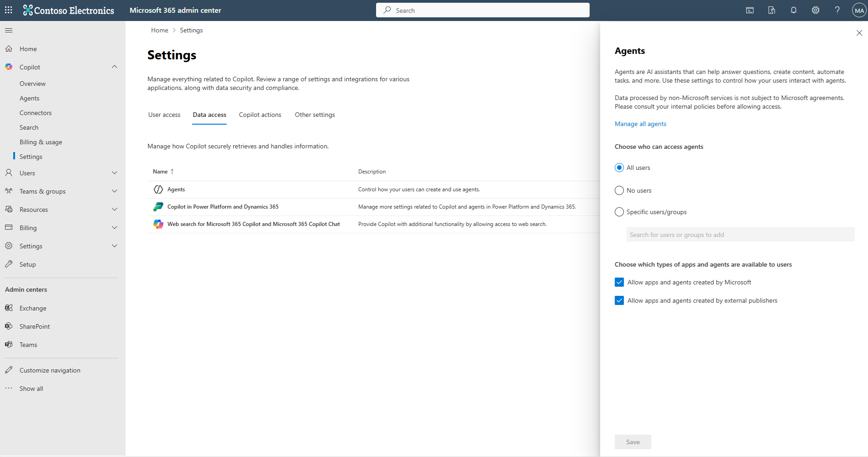Open the SharePoint admin center icon
This screenshot has height=457, width=868.
(x=9, y=326)
